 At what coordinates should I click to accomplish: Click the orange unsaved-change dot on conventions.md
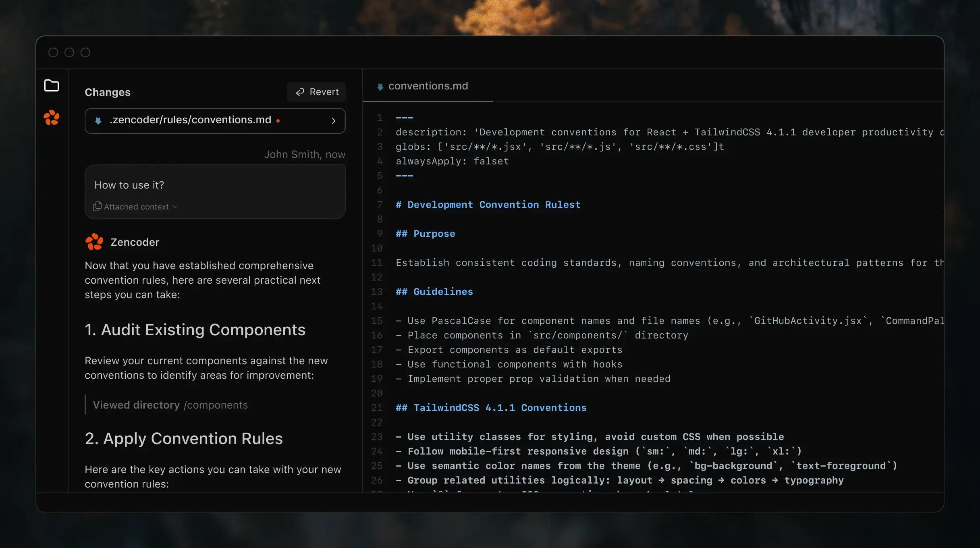point(278,120)
